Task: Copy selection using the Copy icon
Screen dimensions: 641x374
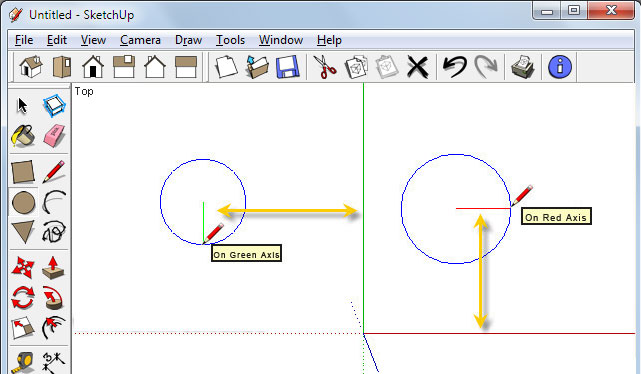Action: click(356, 67)
